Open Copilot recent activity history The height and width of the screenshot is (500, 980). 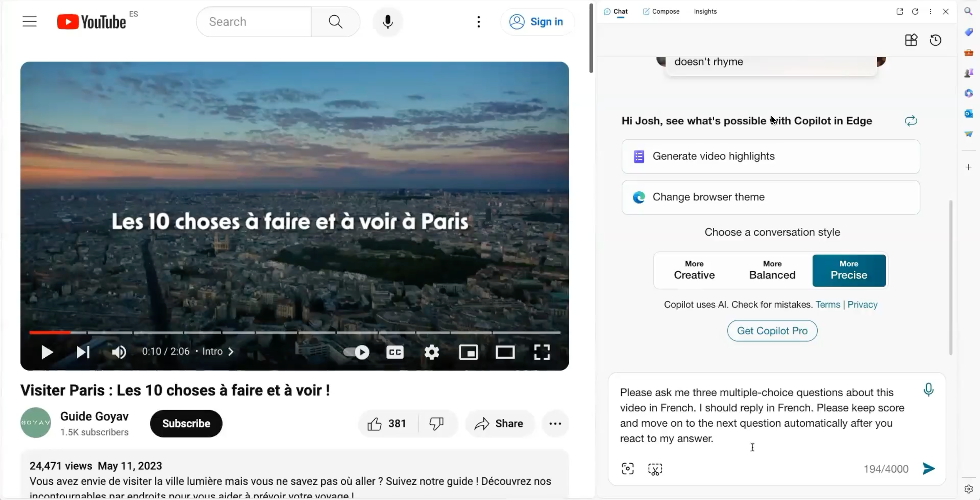pos(936,40)
